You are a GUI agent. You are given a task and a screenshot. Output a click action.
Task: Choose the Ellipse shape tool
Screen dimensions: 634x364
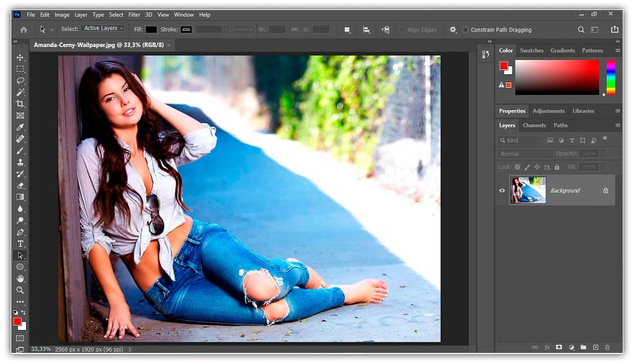click(20, 267)
